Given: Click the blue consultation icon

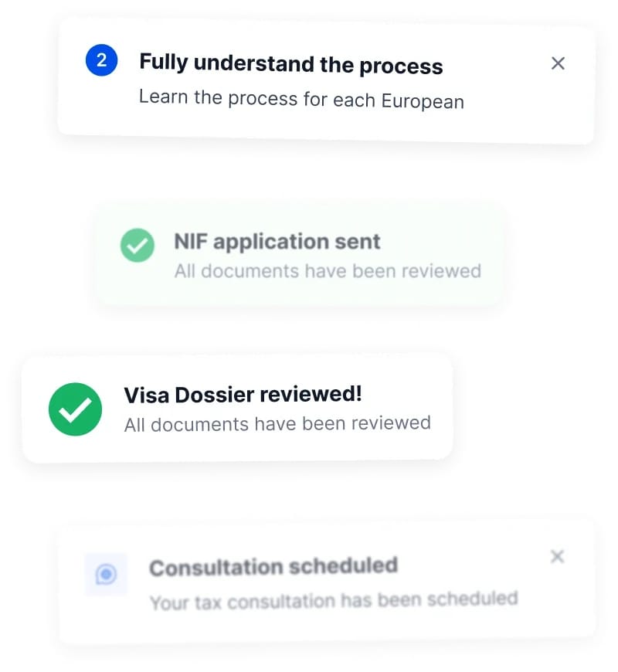Looking at the screenshot, I should click(106, 574).
